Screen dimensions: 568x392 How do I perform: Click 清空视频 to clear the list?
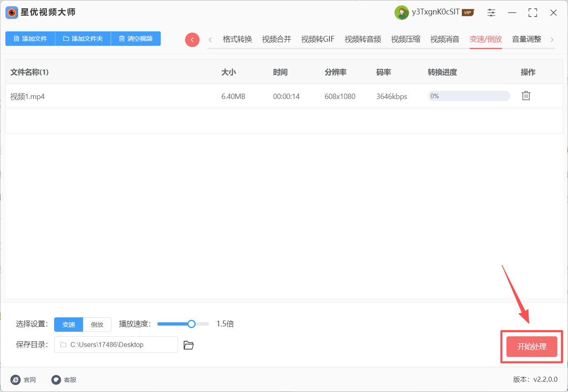click(x=135, y=38)
